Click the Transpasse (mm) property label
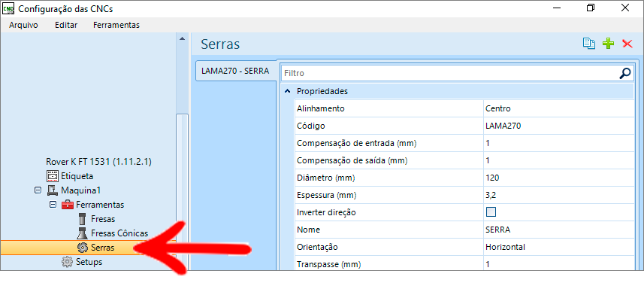Image resolution: width=644 pixels, height=286 pixels. point(330,263)
